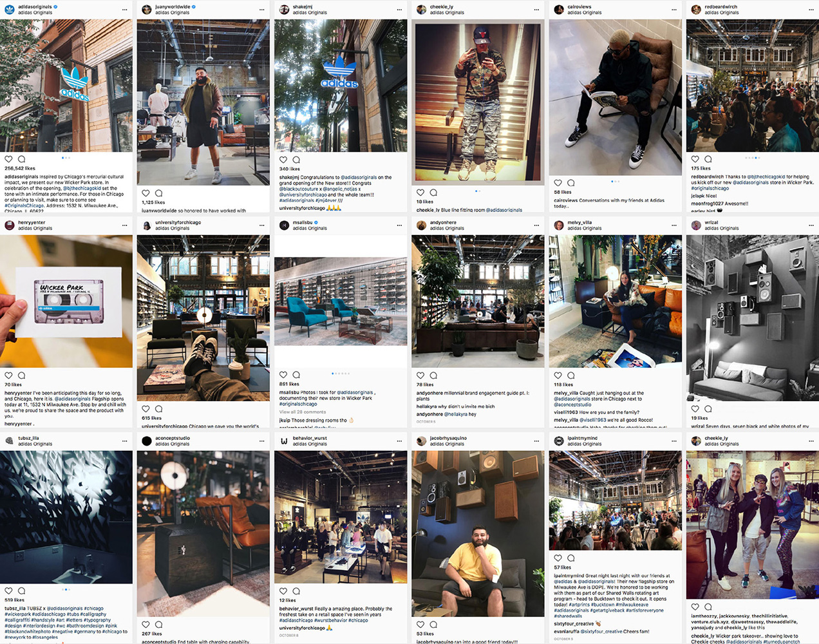Open juanyworldwide username link
This screenshot has height=644, width=819.
173,6
